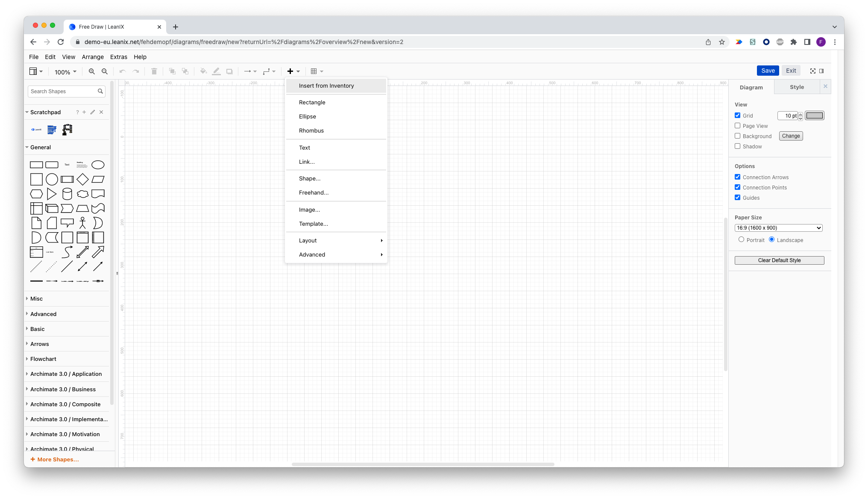This screenshot has width=868, height=499.
Task: Click the fill color bucket icon
Action: click(x=203, y=71)
